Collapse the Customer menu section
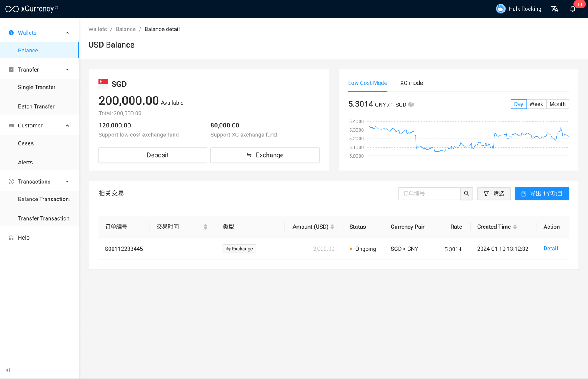The width and height of the screenshot is (588, 379). 67,126
